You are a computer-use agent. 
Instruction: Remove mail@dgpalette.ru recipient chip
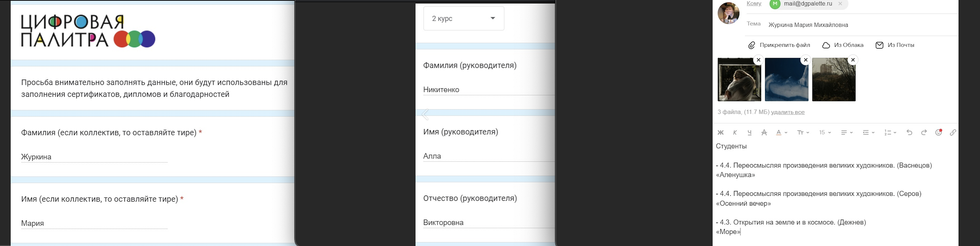[840, 4]
